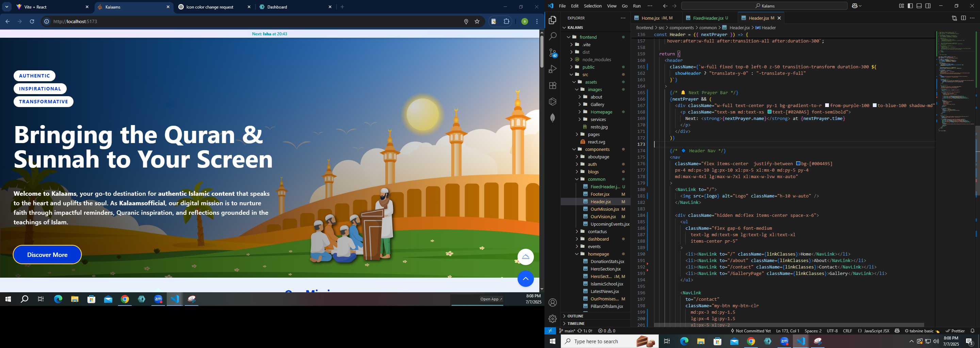
Task: Switch to the FixedHeader.jsx editor tab
Action: [710, 18]
